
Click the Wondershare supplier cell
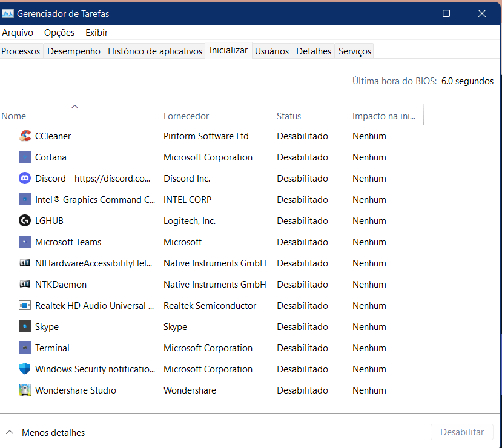click(190, 390)
